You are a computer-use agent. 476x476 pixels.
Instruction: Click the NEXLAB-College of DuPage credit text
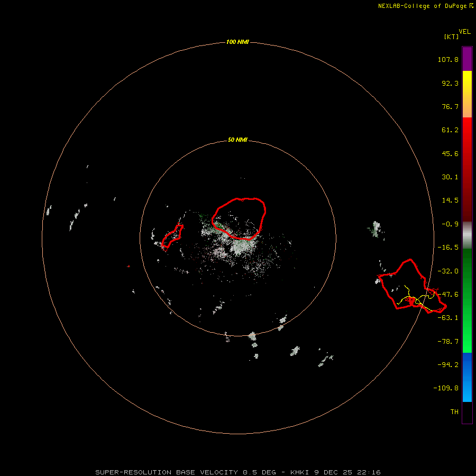coord(426,6)
